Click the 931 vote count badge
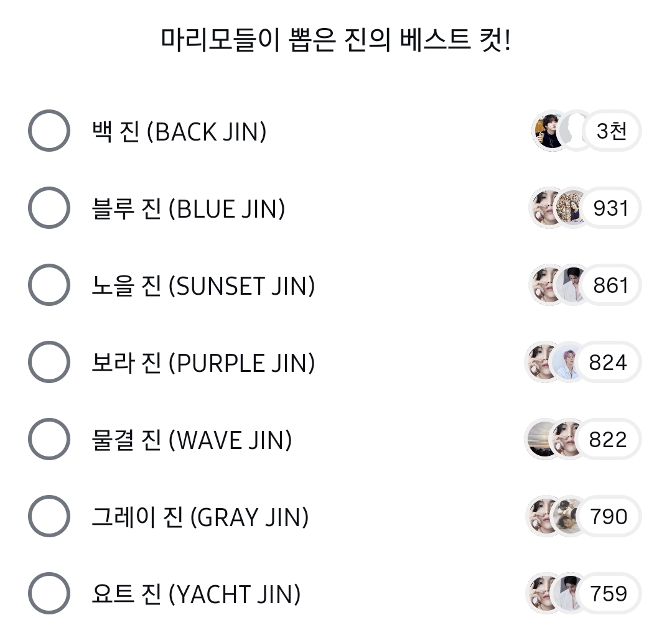 (x=611, y=208)
